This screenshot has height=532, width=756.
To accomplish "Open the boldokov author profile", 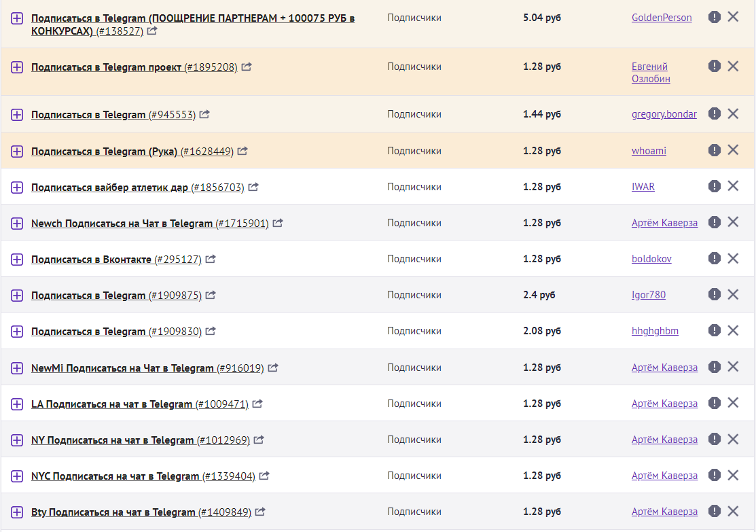I will click(x=651, y=259).
